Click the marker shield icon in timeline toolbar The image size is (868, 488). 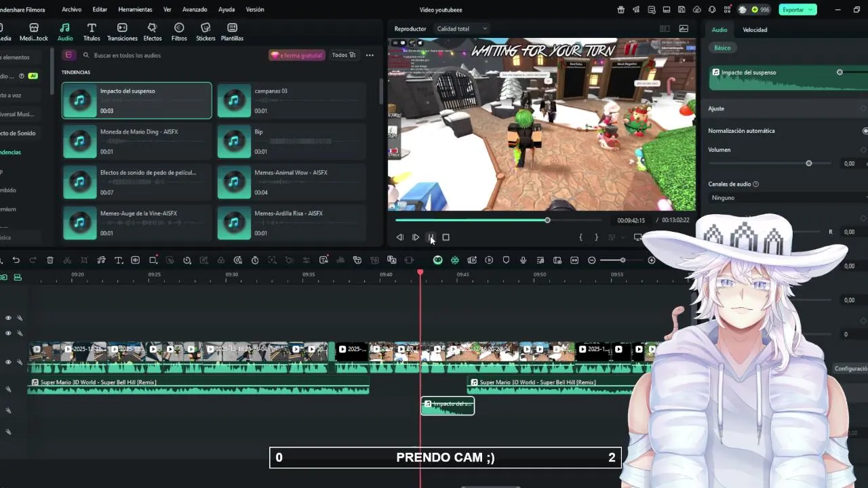click(506, 260)
